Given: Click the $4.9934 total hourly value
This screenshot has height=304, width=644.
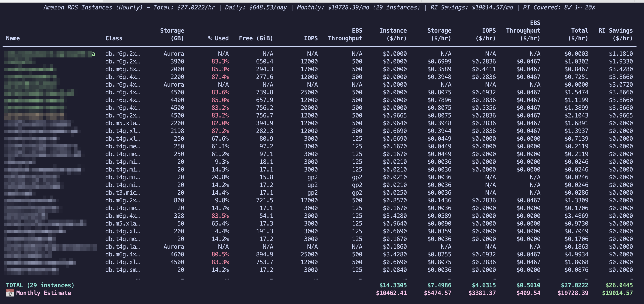Looking at the screenshot, I should 576,254.
